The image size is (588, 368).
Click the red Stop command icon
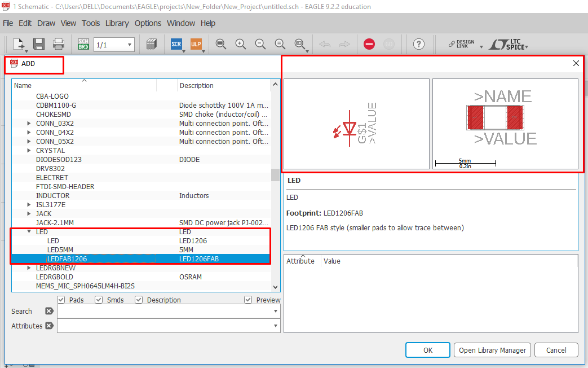coord(369,45)
